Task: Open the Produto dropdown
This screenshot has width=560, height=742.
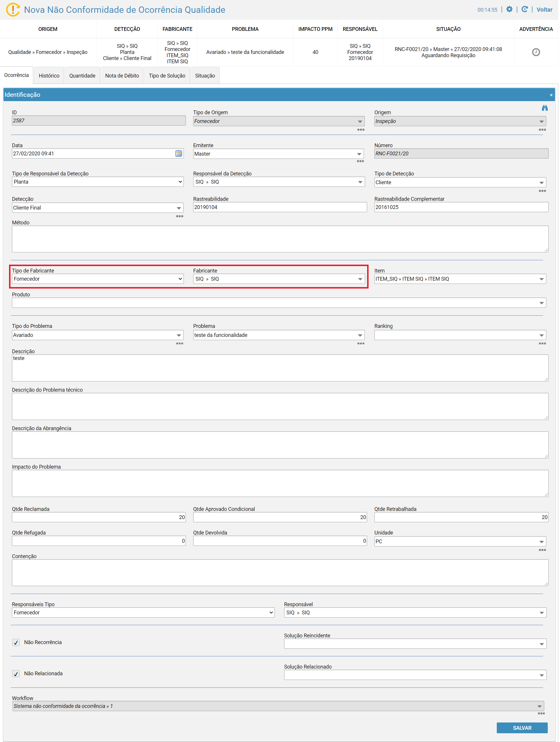Action: (280, 303)
